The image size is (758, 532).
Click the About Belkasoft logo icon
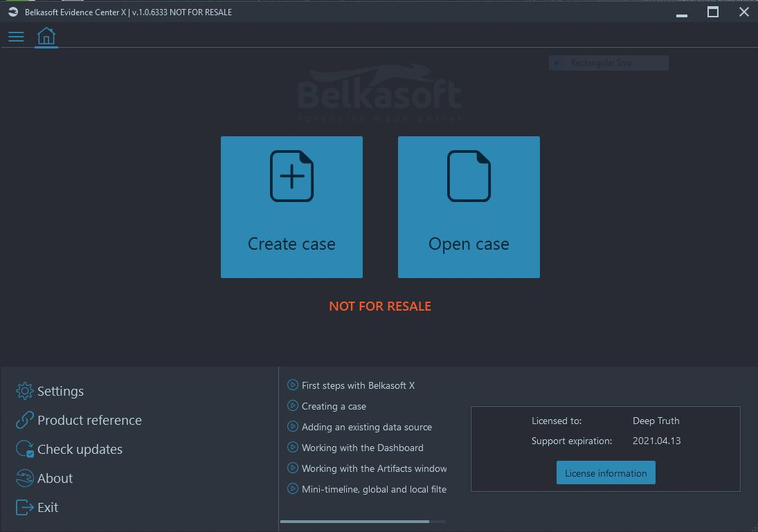point(24,478)
